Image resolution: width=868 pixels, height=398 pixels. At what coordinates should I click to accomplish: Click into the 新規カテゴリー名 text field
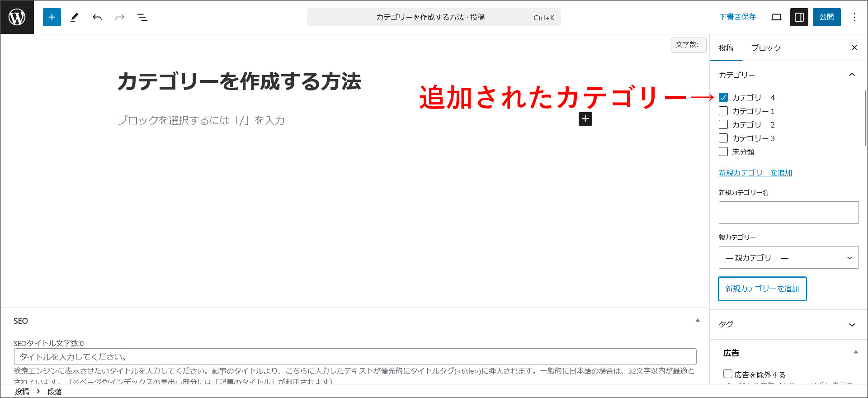coord(788,213)
